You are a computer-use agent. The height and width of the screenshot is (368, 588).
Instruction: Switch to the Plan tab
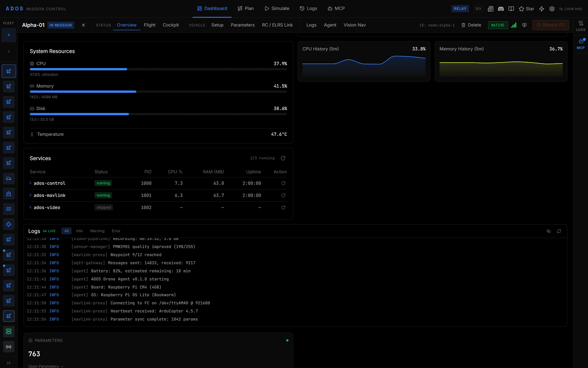(245, 8)
